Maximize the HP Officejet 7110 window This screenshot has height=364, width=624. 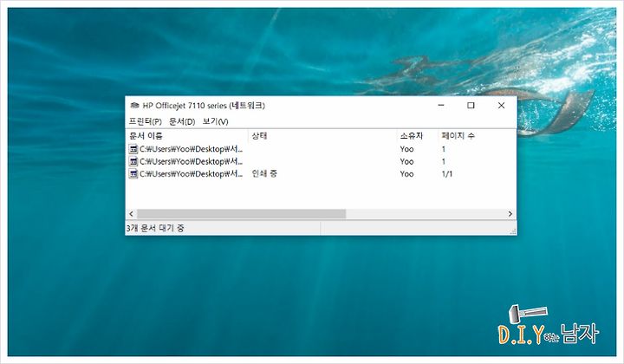coord(471,106)
